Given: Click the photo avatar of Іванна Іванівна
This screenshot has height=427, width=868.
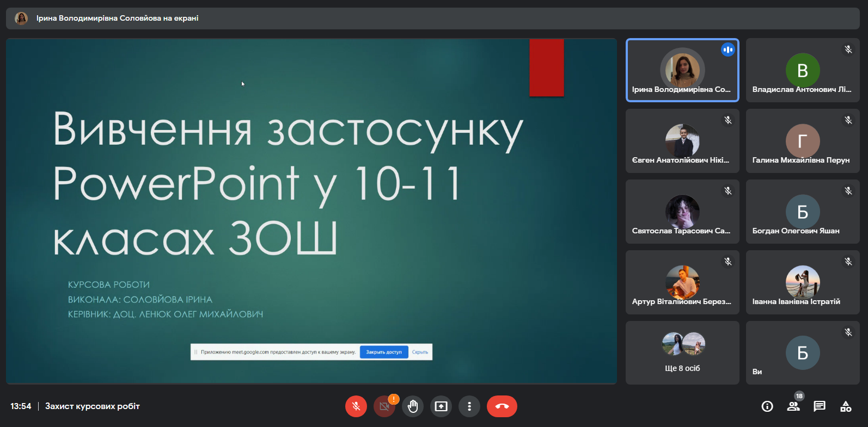Looking at the screenshot, I should 803,282.
